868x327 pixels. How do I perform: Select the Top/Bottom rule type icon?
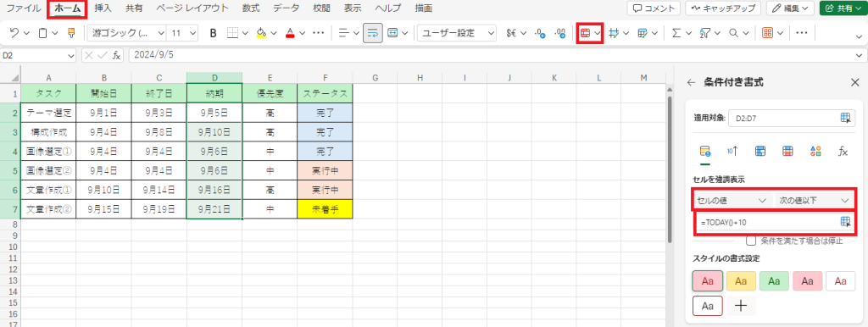coord(732,151)
